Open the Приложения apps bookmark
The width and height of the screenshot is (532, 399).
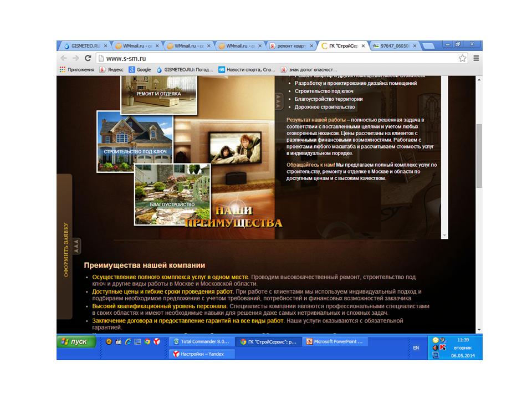click(x=77, y=70)
